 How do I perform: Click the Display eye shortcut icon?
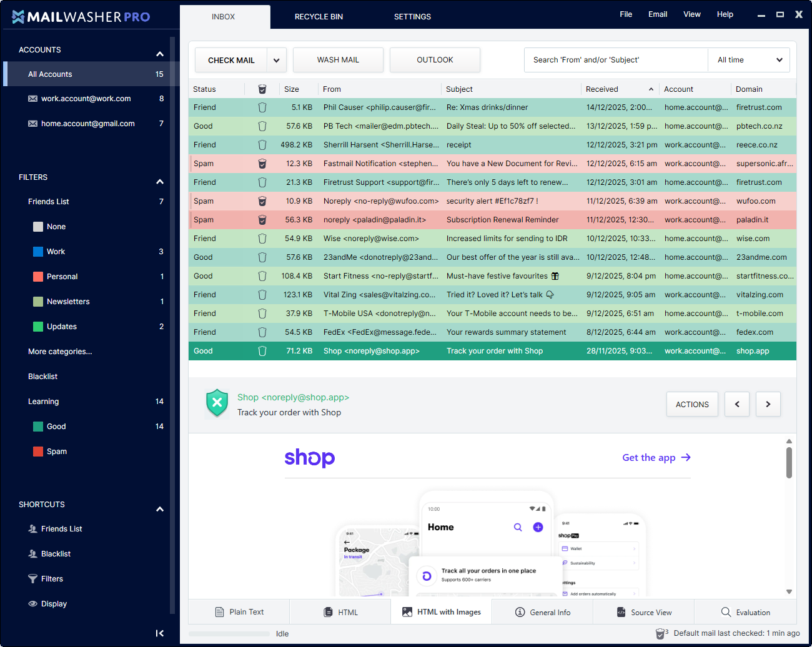tap(33, 604)
